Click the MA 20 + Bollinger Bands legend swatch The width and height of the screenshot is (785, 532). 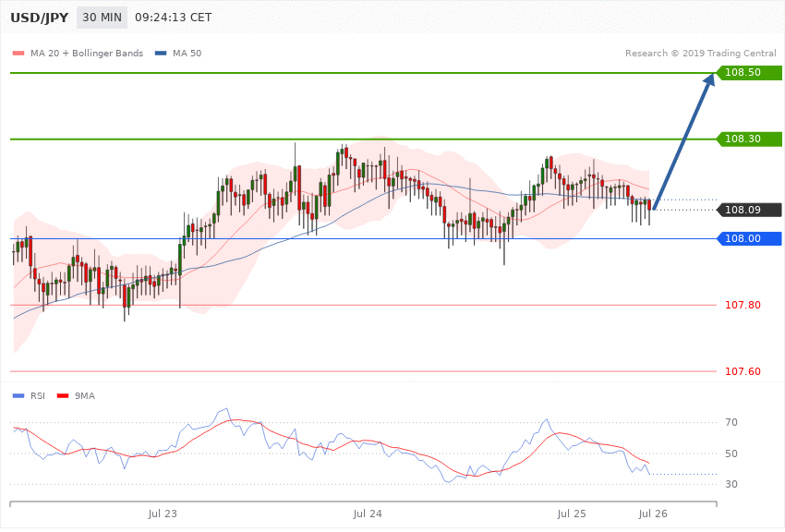(18, 53)
